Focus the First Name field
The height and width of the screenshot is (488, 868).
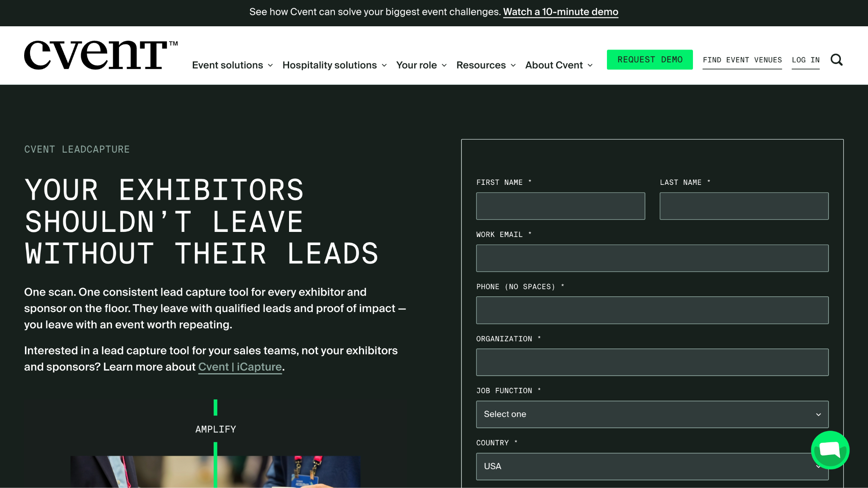[x=560, y=206]
